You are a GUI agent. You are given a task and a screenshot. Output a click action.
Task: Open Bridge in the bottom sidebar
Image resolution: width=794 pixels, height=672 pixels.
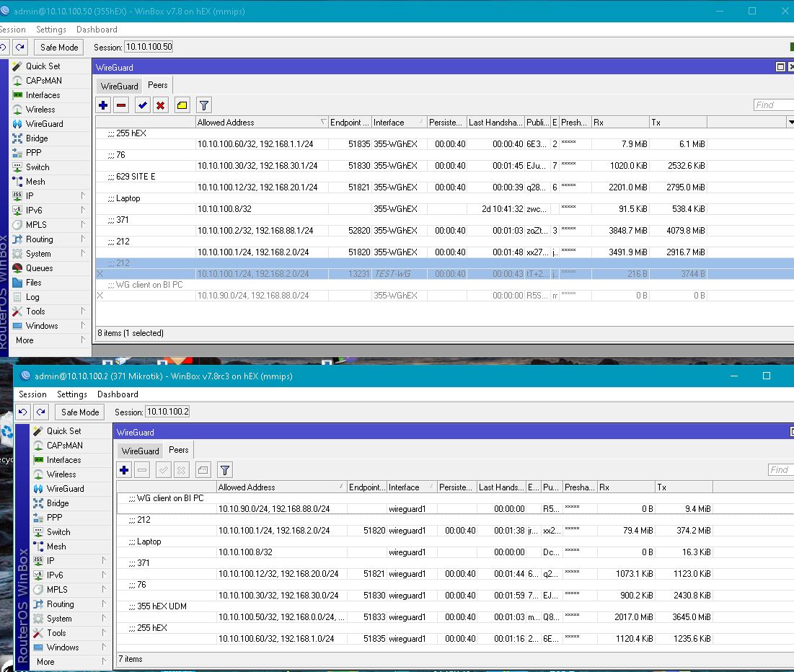coord(58,503)
